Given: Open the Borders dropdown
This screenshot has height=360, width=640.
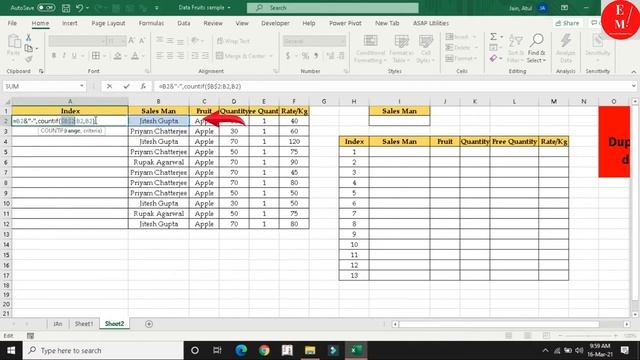Looking at the screenshot, I should [104, 56].
